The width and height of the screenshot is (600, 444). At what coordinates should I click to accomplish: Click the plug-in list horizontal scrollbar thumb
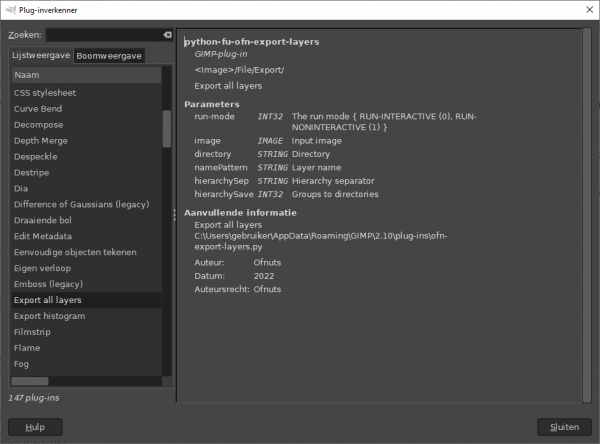30,381
